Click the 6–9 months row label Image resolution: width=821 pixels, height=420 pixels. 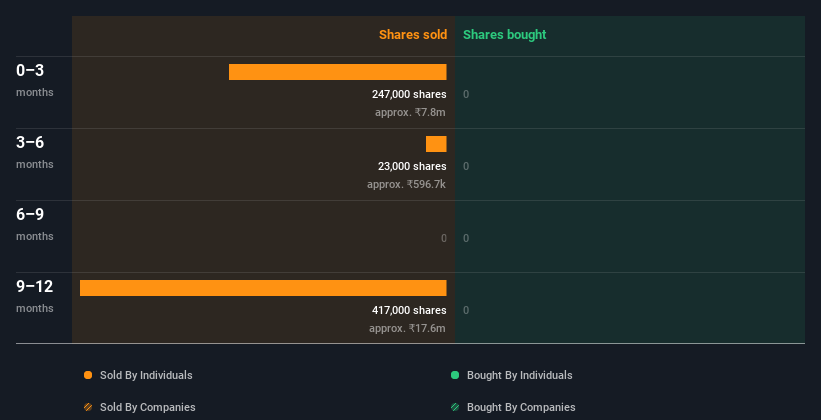pyautogui.click(x=35, y=224)
